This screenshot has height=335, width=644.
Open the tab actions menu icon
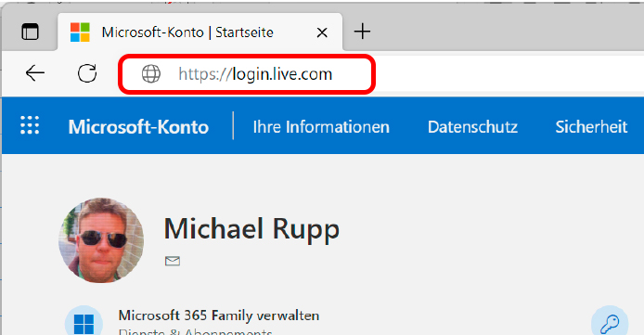pos(30,32)
